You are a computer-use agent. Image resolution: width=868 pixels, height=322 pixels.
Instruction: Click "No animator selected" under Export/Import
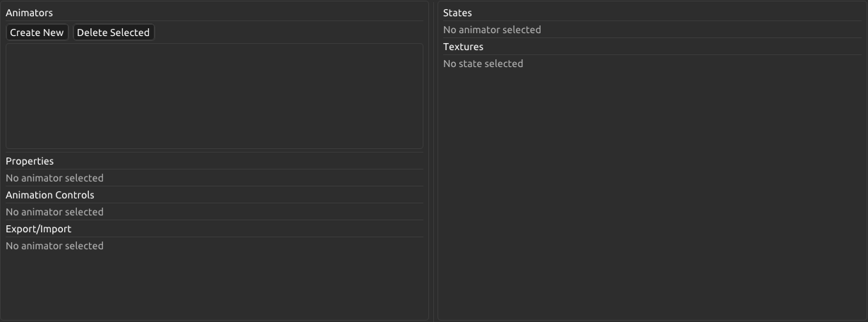pyautogui.click(x=54, y=246)
